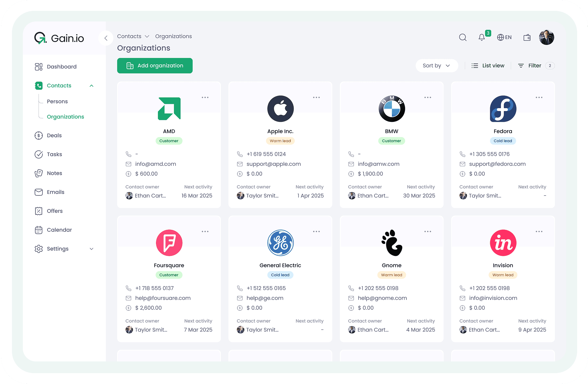Open the user profile avatar
Screen dimensions: 588x384
pyautogui.click(x=546, y=37)
